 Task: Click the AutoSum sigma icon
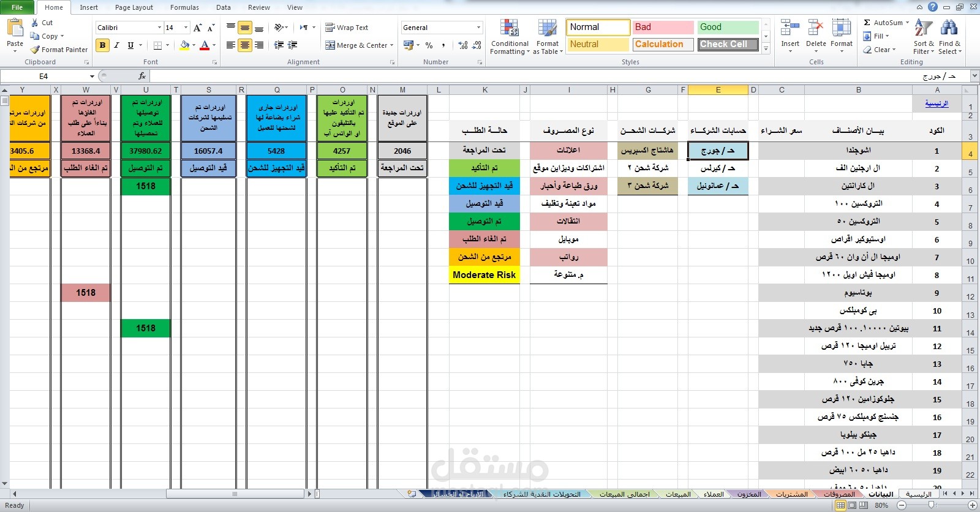pyautogui.click(x=867, y=23)
